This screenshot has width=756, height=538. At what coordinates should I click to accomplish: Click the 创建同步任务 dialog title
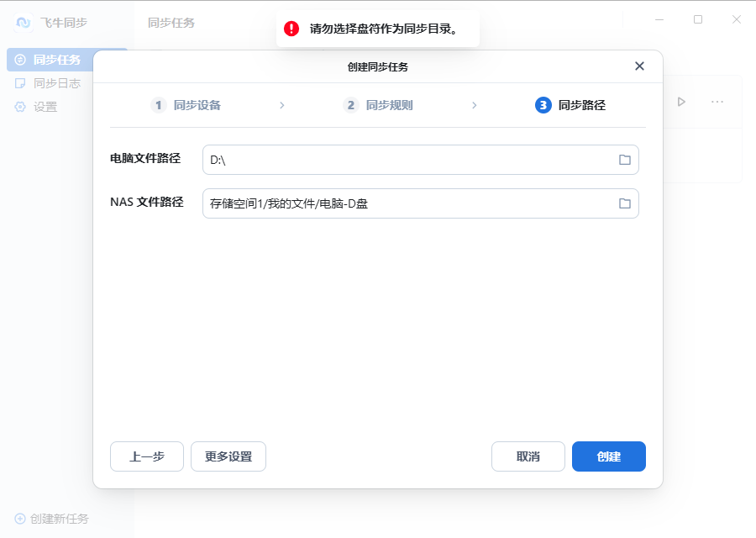(378, 66)
